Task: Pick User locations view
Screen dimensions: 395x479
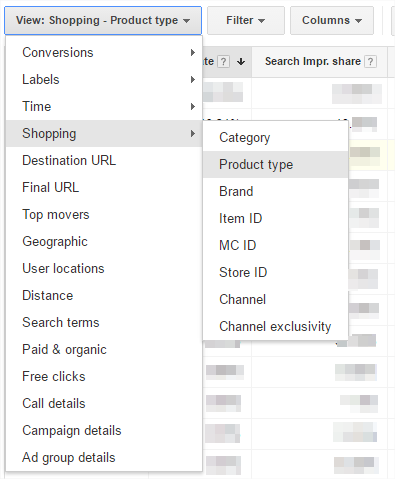Action: (104, 269)
